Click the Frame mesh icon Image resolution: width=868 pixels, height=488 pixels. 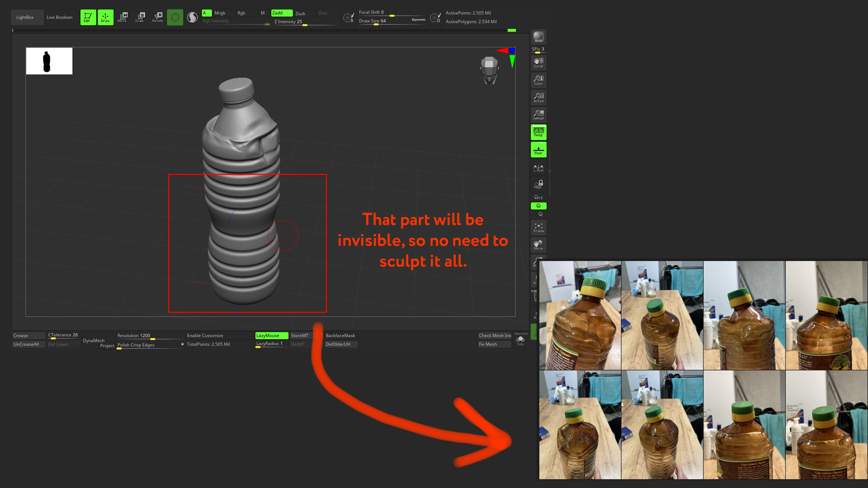[538, 228]
